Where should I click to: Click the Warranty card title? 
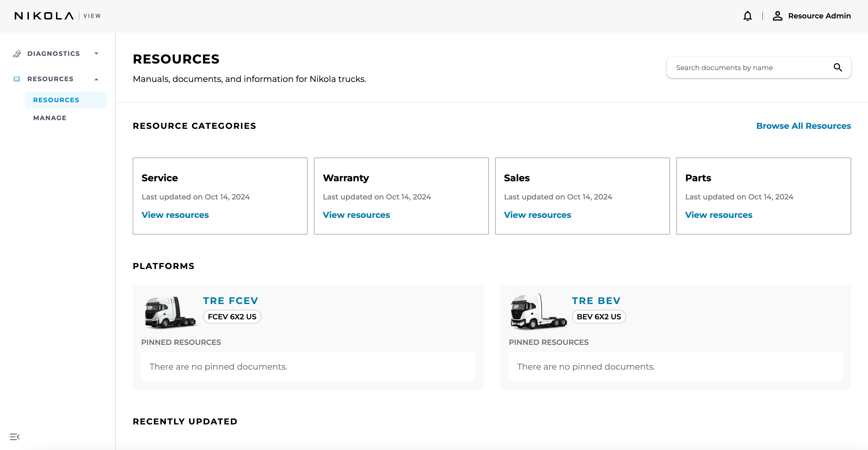[346, 178]
